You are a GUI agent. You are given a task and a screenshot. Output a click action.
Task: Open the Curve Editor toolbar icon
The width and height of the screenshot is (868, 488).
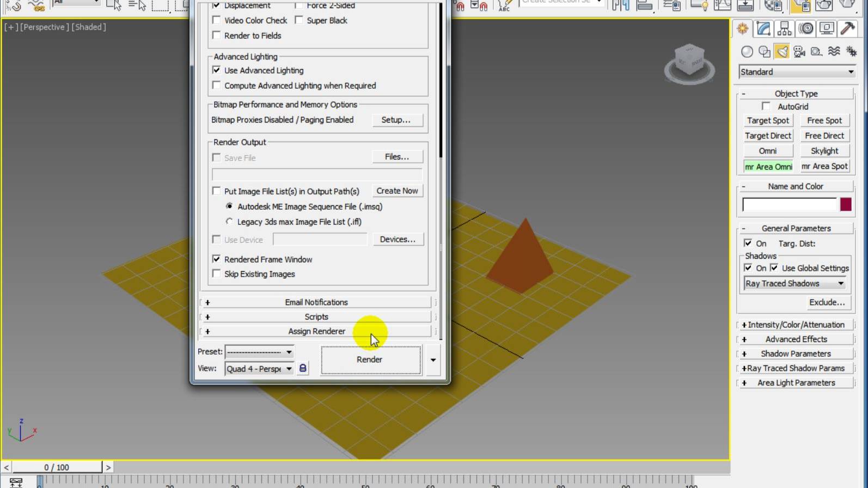tap(723, 5)
